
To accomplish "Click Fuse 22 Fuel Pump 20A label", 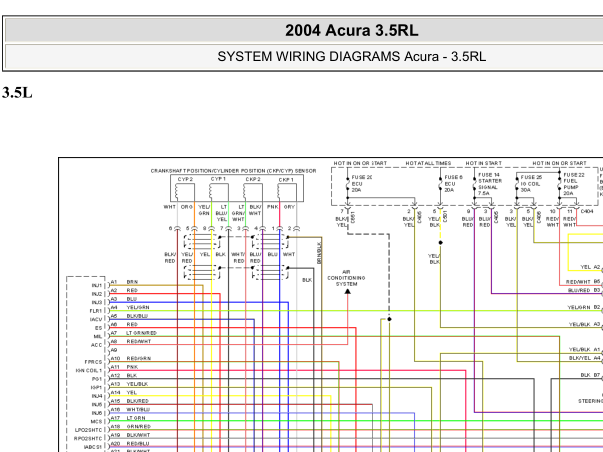I will [574, 184].
